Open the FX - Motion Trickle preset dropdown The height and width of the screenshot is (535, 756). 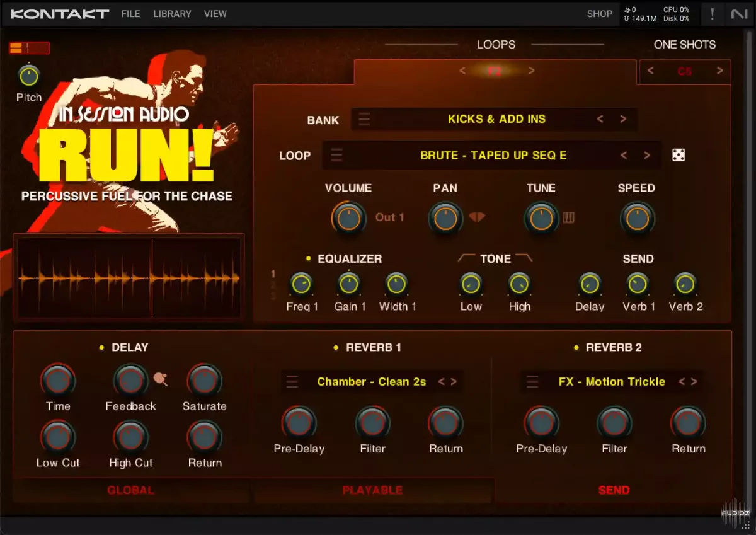pos(611,382)
